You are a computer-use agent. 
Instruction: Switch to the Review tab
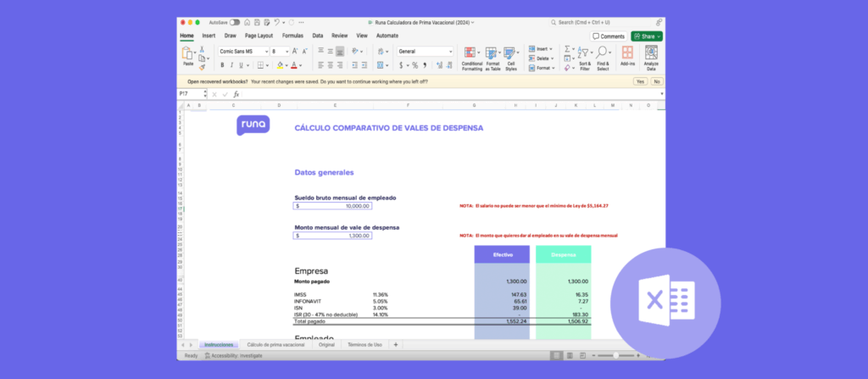click(340, 36)
